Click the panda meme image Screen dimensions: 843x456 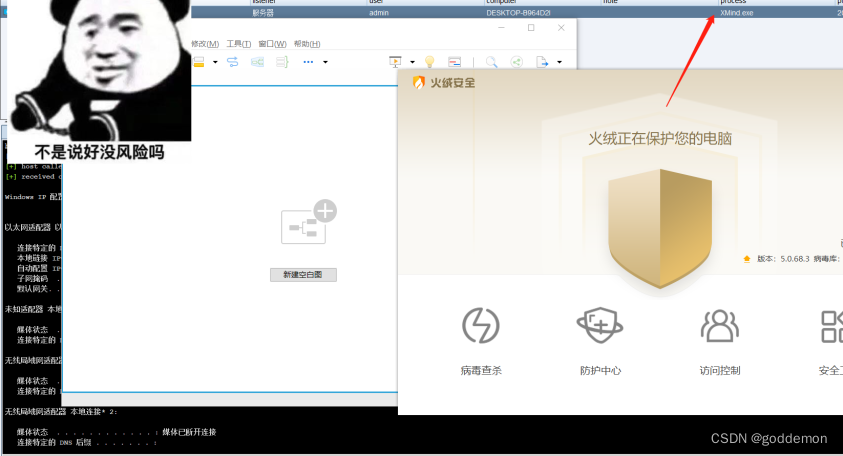point(99,70)
